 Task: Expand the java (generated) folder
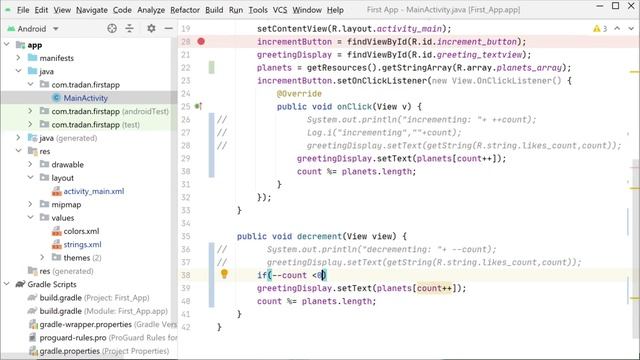pyautogui.click(x=18, y=138)
